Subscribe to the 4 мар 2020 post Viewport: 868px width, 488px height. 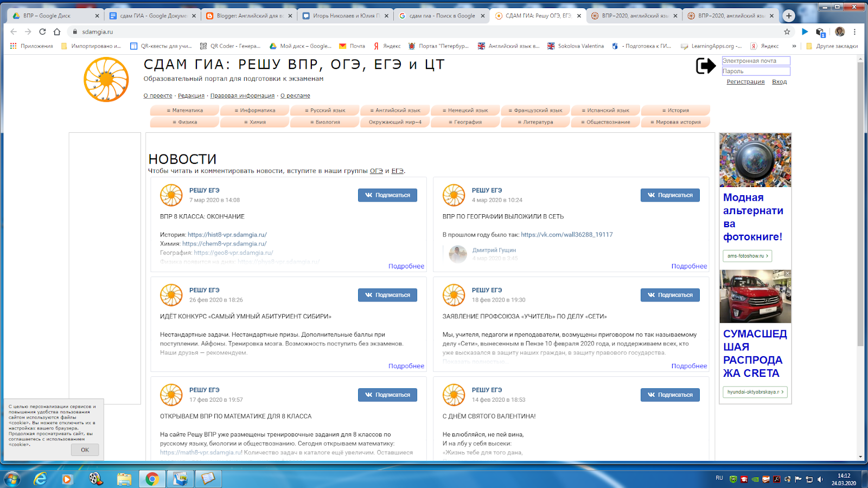click(x=670, y=195)
